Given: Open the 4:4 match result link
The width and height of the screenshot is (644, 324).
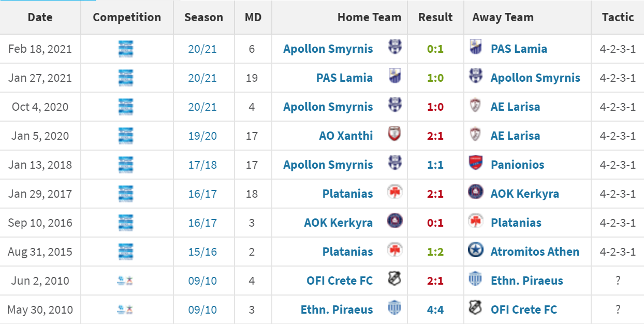Looking at the screenshot, I should point(435,310).
